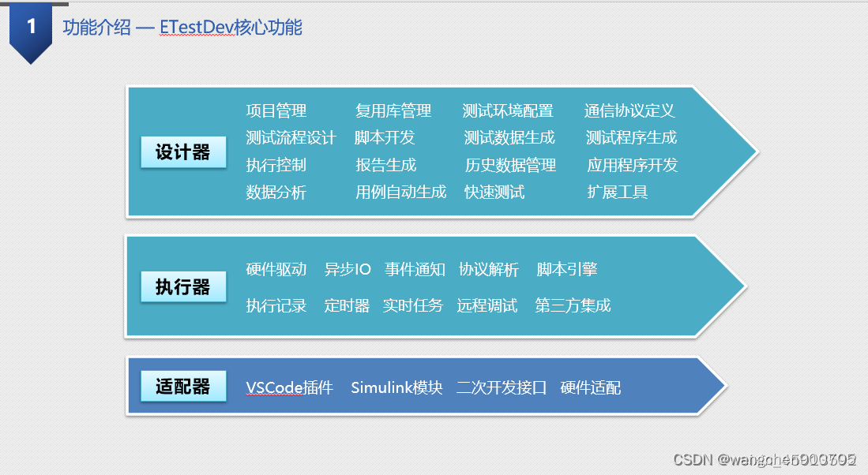Pick the 快速测试 text
The height and width of the screenshot is (475, 868).
pyautogui.click(x=494, y=192)
